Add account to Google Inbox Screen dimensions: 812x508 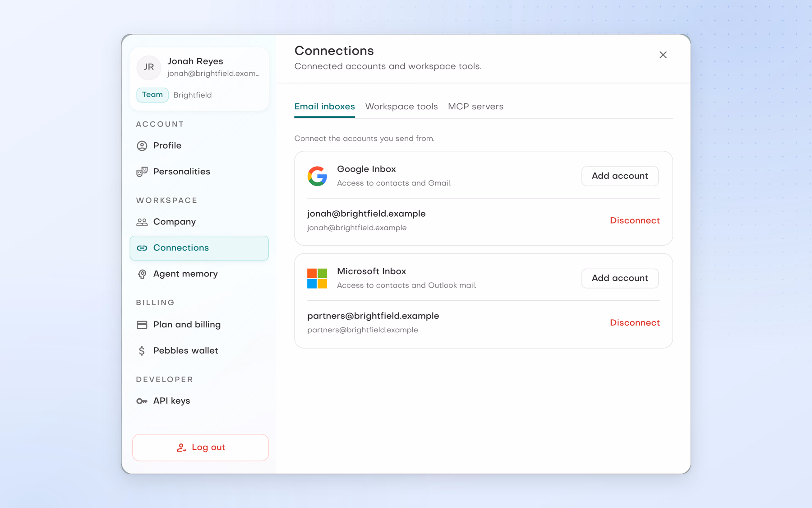620,176
